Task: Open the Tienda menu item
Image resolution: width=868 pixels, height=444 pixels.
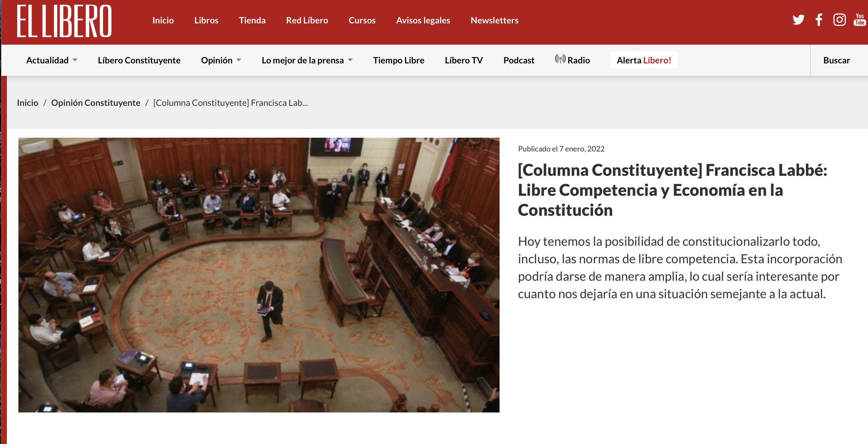Action: [252, 20]
